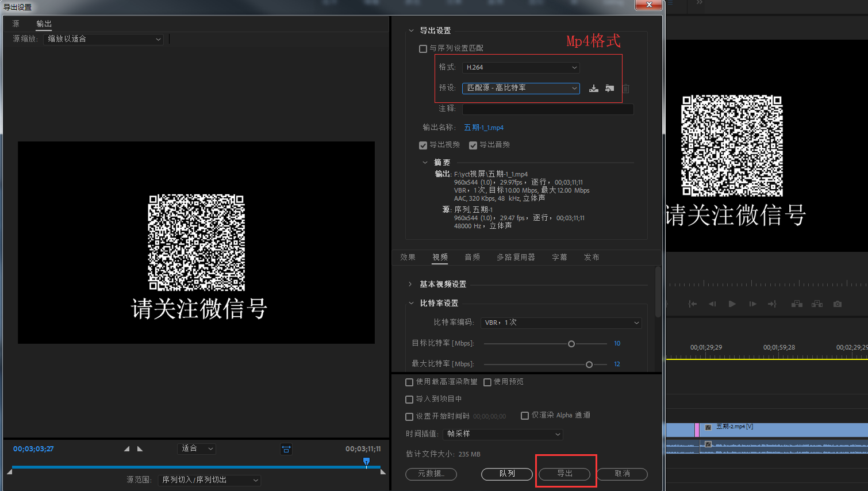Screen dimensions: 868x491
Task: Click Export Frame camera icon
Action: [838, 304]
